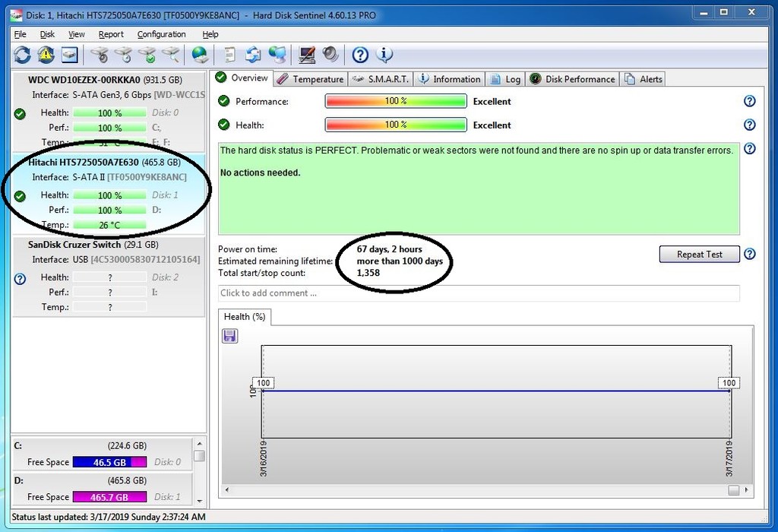Switch to the Temperature tab
The image size is (778, 532).
pyautogui.click(x=311, y=79)
